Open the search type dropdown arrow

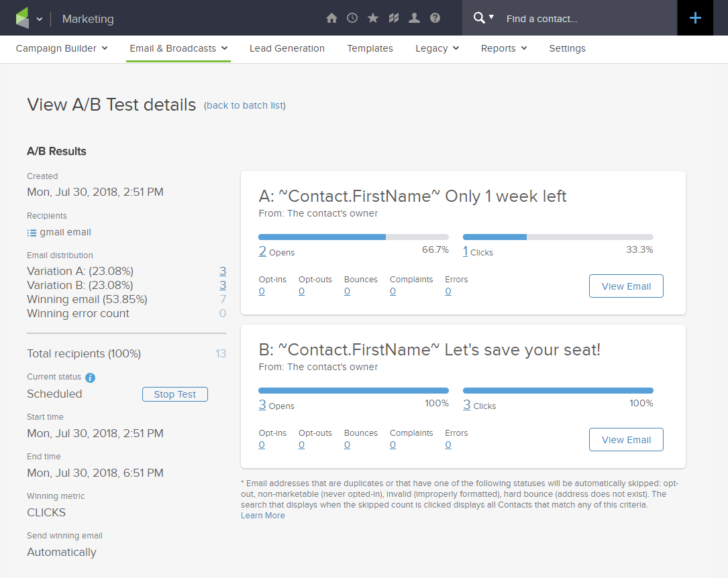[x=491, y=17]
